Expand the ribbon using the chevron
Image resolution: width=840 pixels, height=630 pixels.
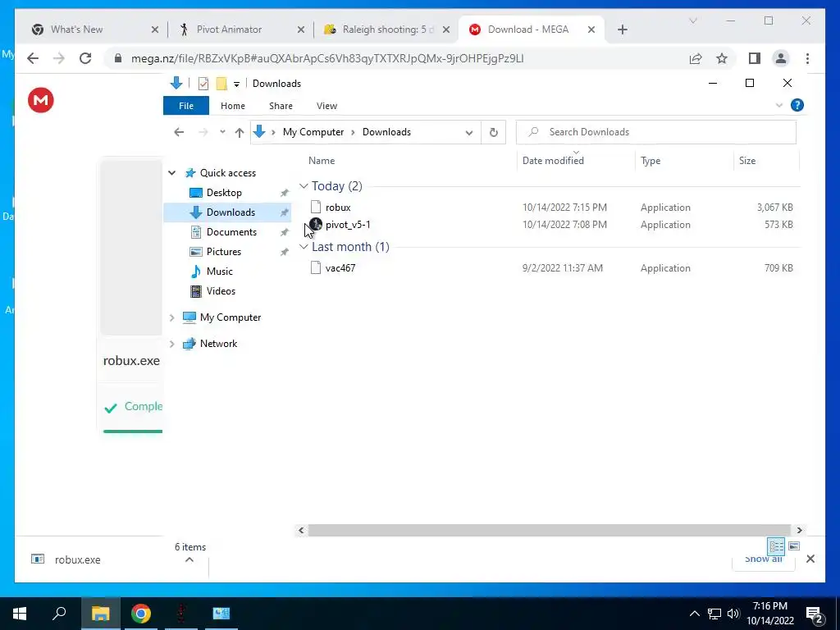[779, 105]
